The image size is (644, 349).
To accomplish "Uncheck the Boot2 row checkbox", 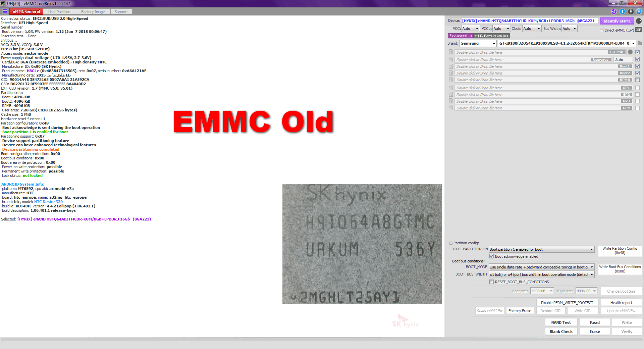I will pyautogui.click(x=637, y=73).
